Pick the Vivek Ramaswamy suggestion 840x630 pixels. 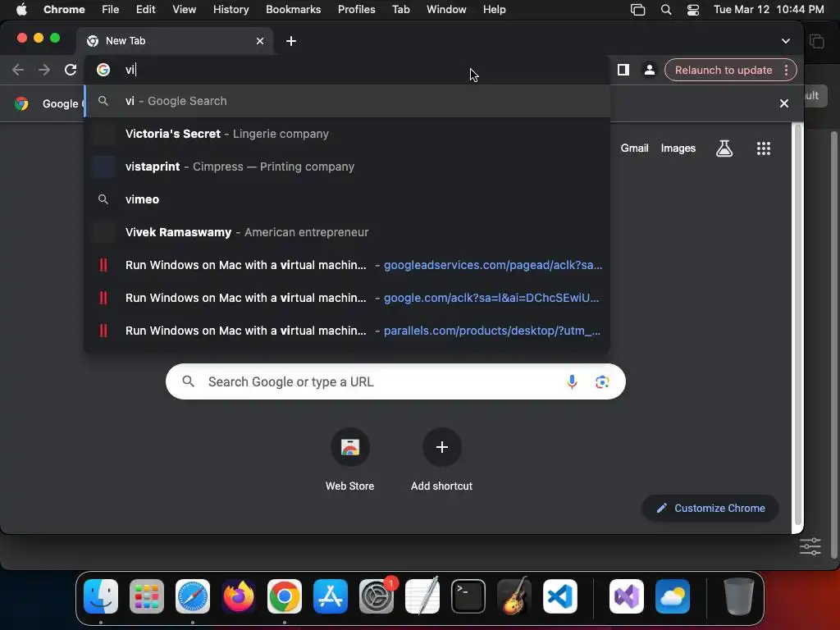(347, 232)
